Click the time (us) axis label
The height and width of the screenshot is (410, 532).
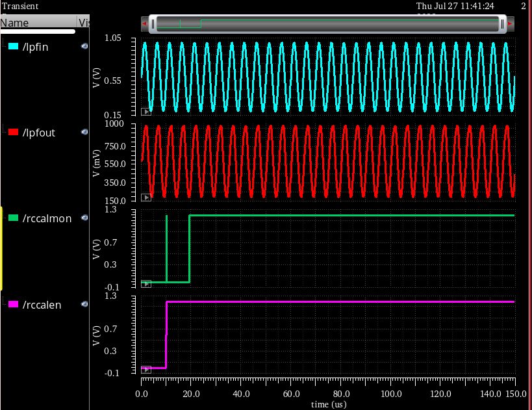[x=329, y=405]
